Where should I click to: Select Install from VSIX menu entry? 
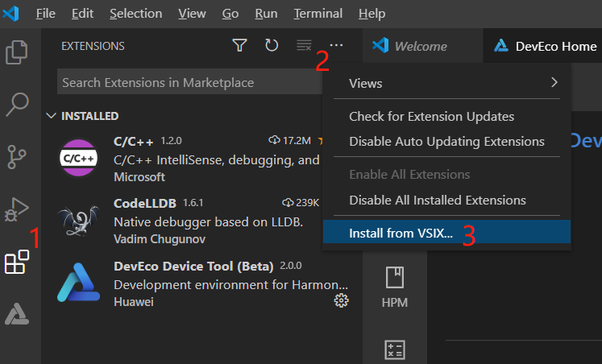401,234
